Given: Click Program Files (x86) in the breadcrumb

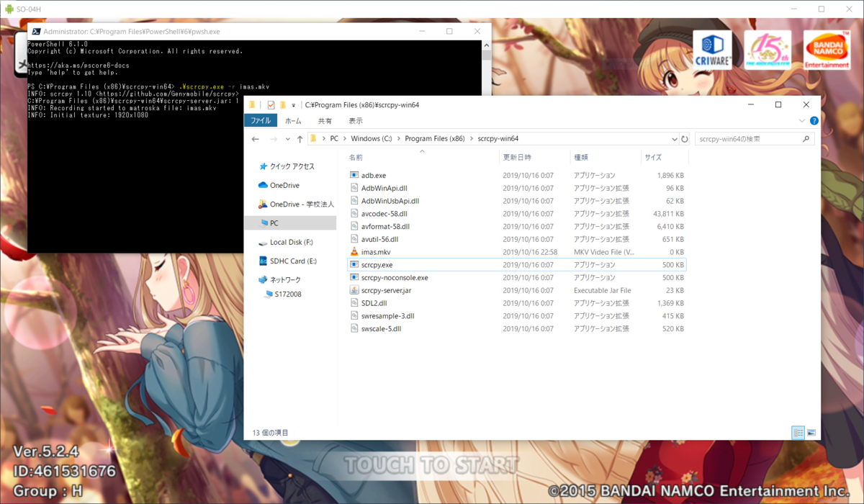Looking at the screenshot, I should (x=435, y=139).
